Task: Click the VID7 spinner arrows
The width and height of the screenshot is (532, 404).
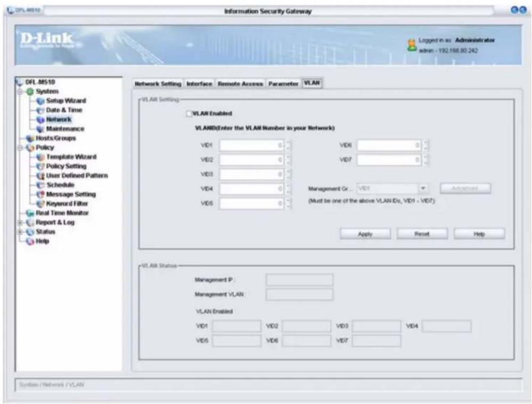Action: pos(426,160)
